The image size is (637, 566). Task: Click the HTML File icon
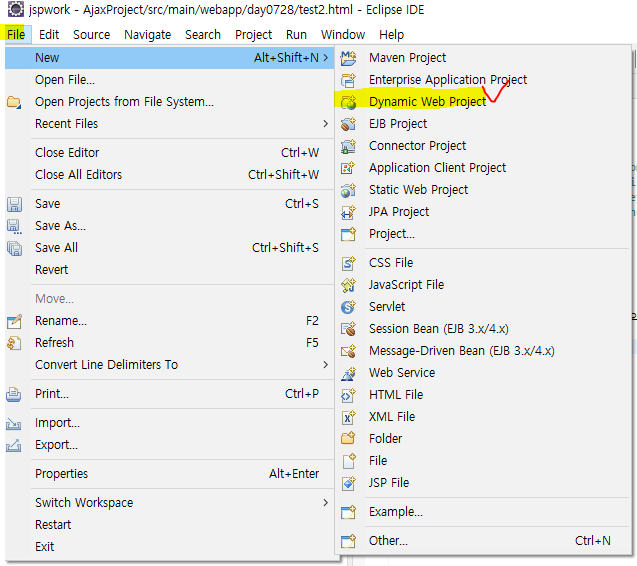[x=348, y=395]
